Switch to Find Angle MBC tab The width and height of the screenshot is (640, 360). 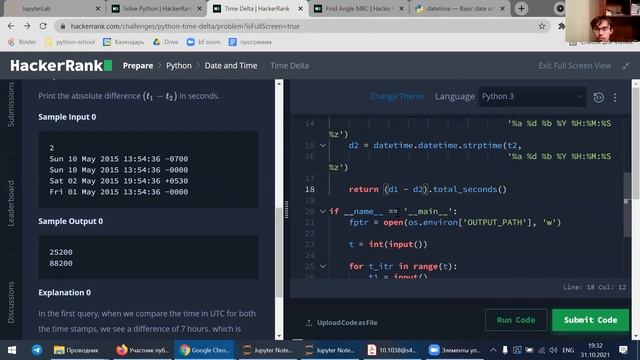point(359,9)
